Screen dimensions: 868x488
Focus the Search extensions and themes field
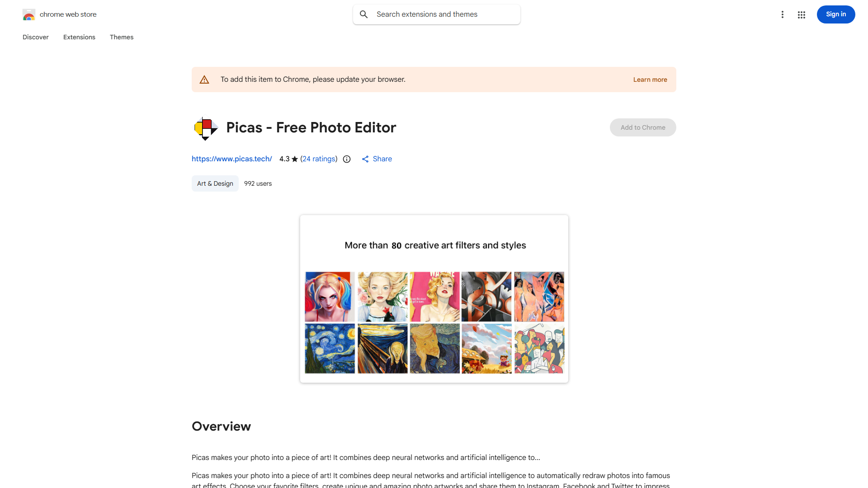[x=437, y=14]
